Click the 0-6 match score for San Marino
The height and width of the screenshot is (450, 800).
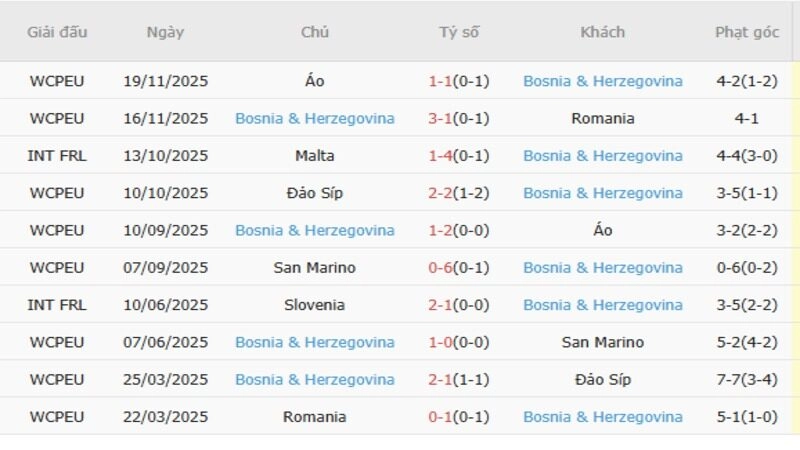click(x=440, y=268)
